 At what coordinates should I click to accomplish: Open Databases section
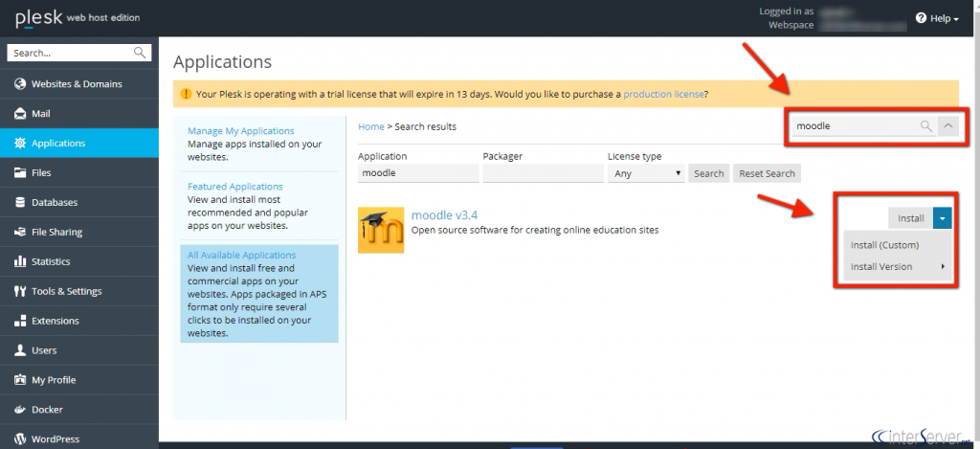[79, 203]
